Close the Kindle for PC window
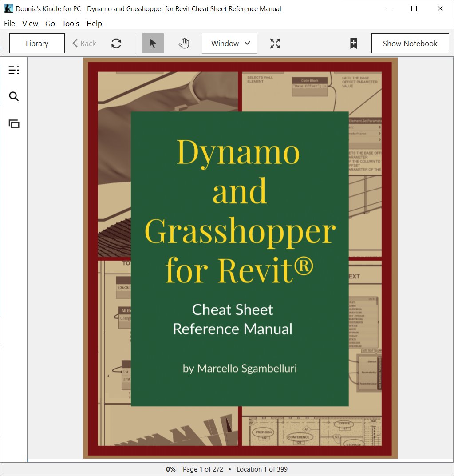Image resolution: width=454 pixels, height=476 pixels. click(x=440, y=8)
